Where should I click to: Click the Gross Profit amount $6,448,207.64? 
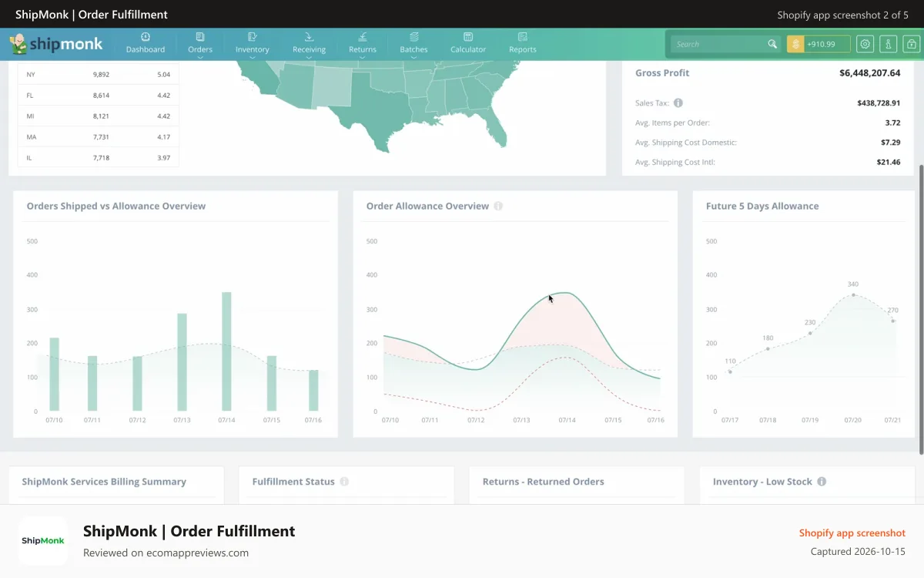[870, 73]
